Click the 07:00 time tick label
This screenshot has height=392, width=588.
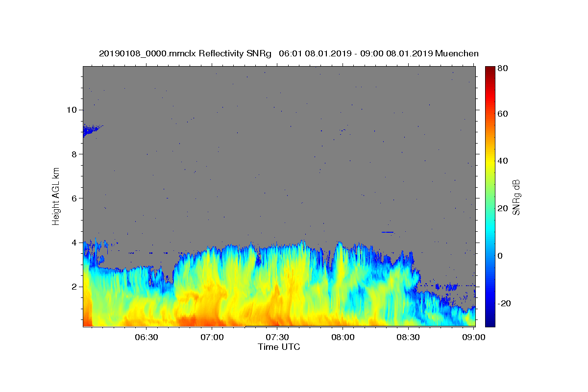coord(212,337)
